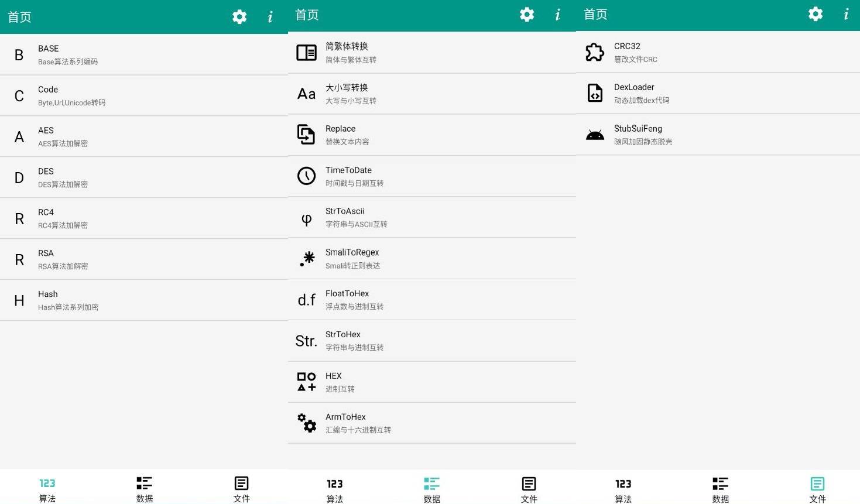Viewport: 860px width, 504px height.
Task: Open info icon in the left screen
Action: point(270,17)
